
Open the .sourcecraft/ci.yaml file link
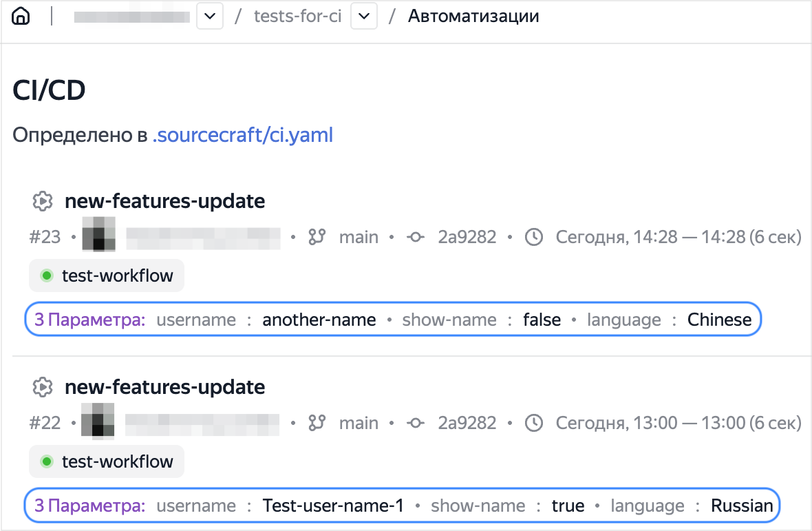click(x=243, y=134)
